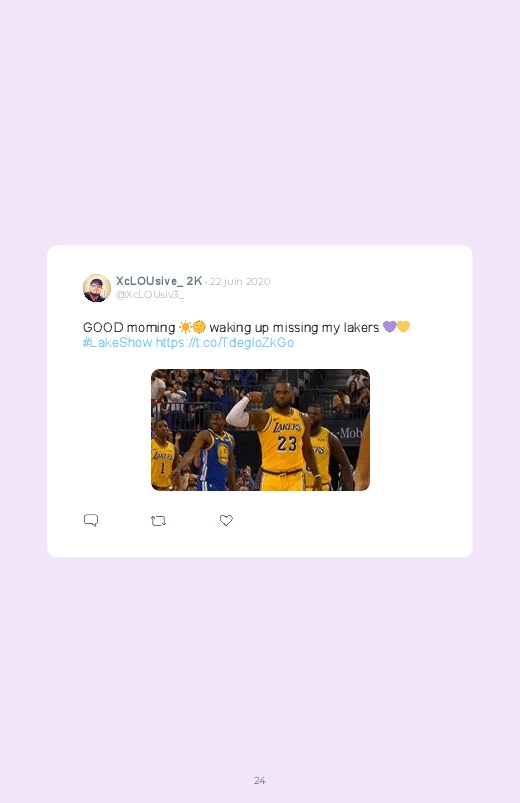This screenshot has width=520, height=803.
Task: Open the XcLOUsive_ 2K profile avatar
Action: [97, 288]
